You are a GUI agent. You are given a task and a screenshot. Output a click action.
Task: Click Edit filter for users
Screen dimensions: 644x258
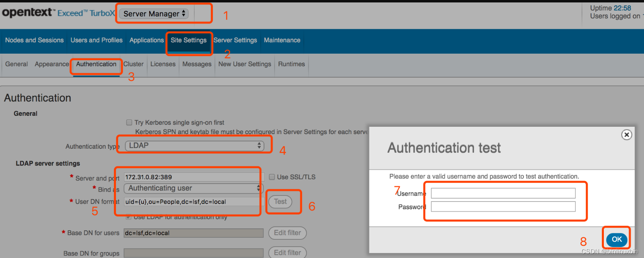288,233
